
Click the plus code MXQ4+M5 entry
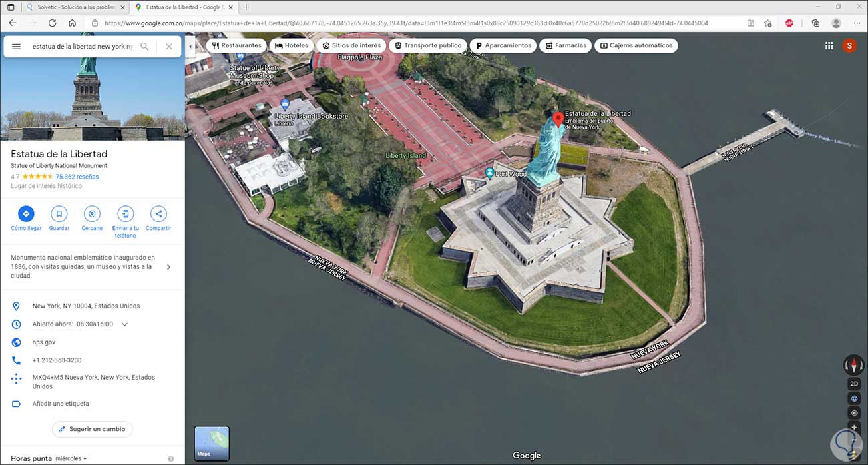[x=93, y=382]
